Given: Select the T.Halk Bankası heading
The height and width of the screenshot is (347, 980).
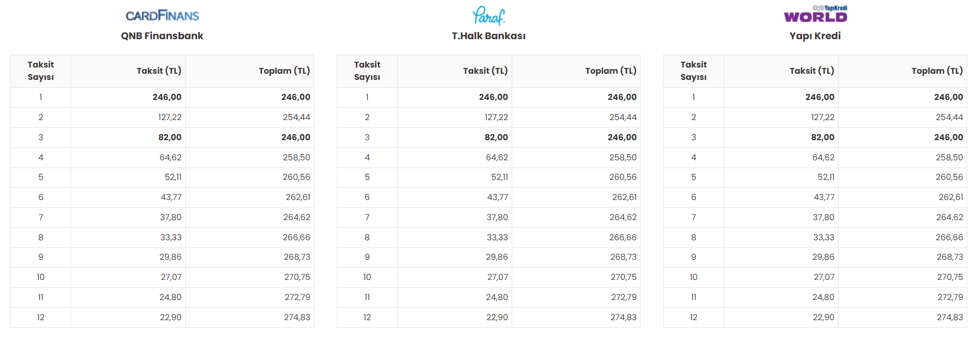Looking at the screenshot, I should pyautogui.click(x=488, y=36).
